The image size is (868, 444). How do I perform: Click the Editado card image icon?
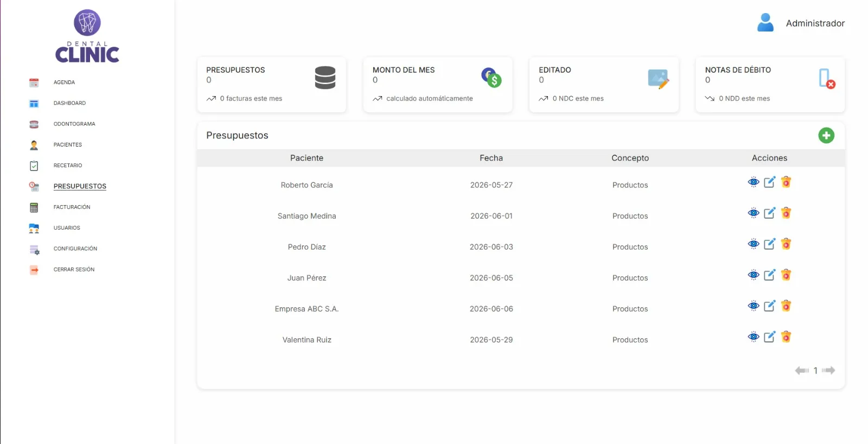click(x=658, y=79)
